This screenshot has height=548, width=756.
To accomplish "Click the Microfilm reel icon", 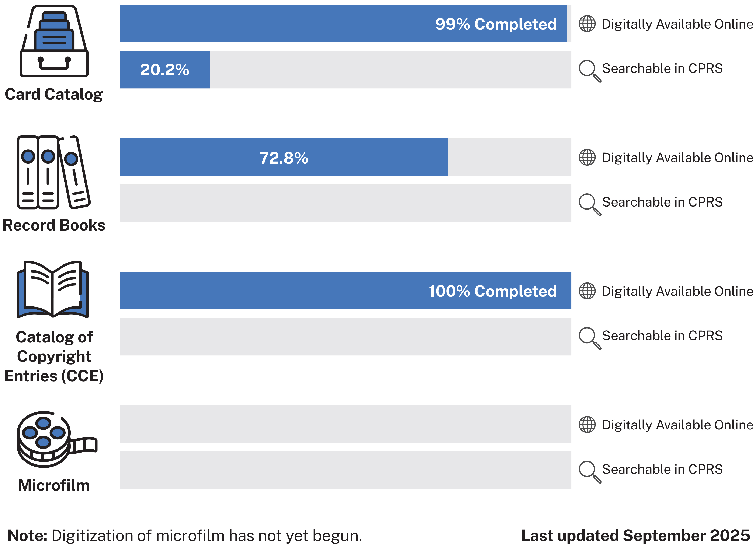I will pyautogui.click(x=56, y=439).
